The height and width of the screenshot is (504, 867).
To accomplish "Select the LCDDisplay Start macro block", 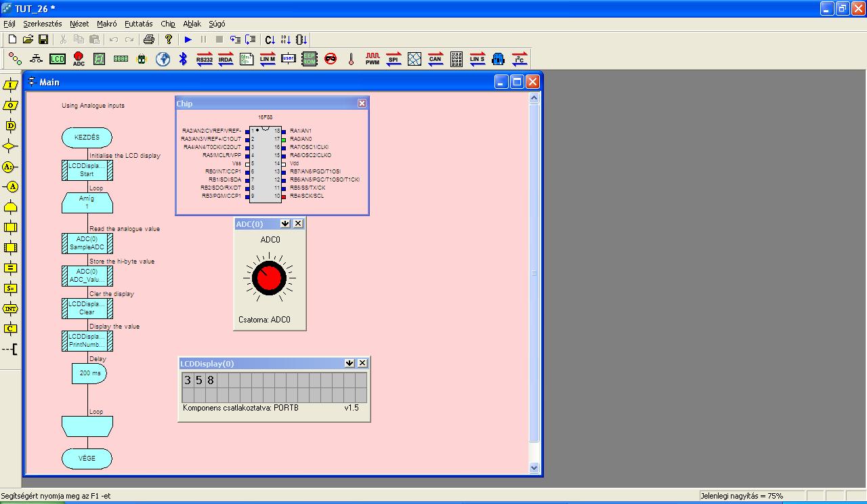I will point(87,170).
